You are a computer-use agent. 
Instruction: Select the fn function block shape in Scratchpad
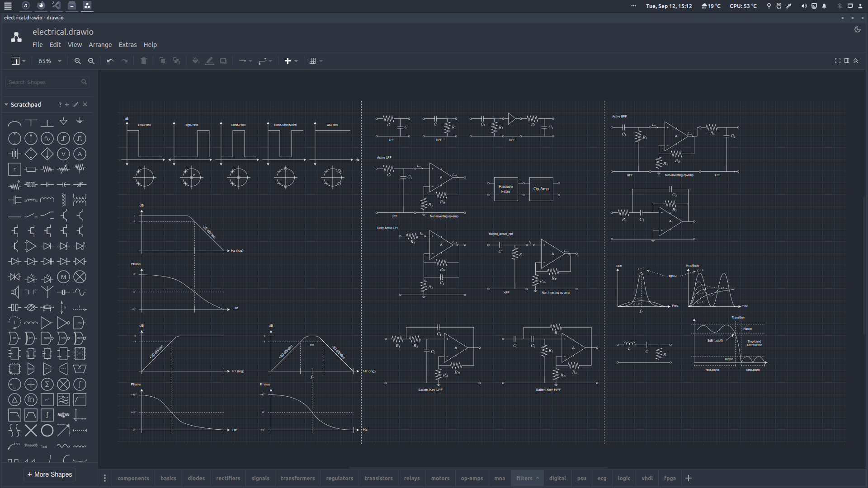coord(31,400)
